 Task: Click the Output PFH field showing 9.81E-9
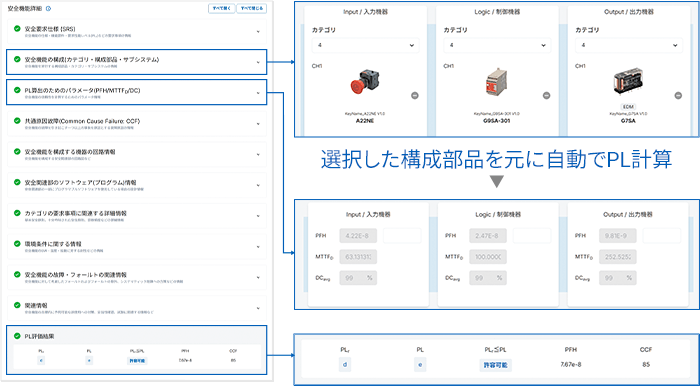coord(618,236)
